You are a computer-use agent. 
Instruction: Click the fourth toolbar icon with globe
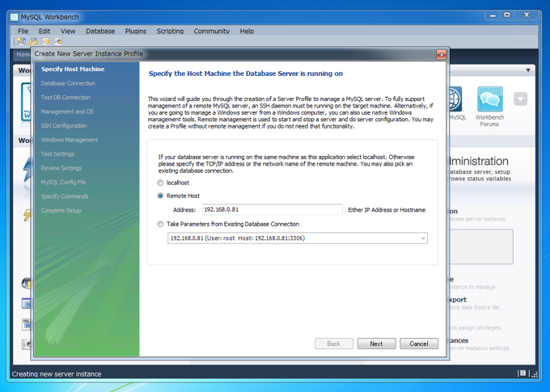click(x=58, y=41)
